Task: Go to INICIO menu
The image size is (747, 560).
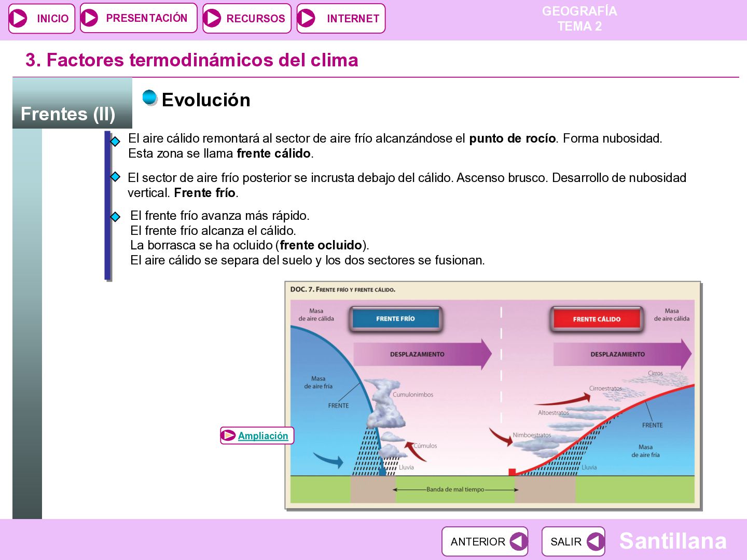Action: 42,18
